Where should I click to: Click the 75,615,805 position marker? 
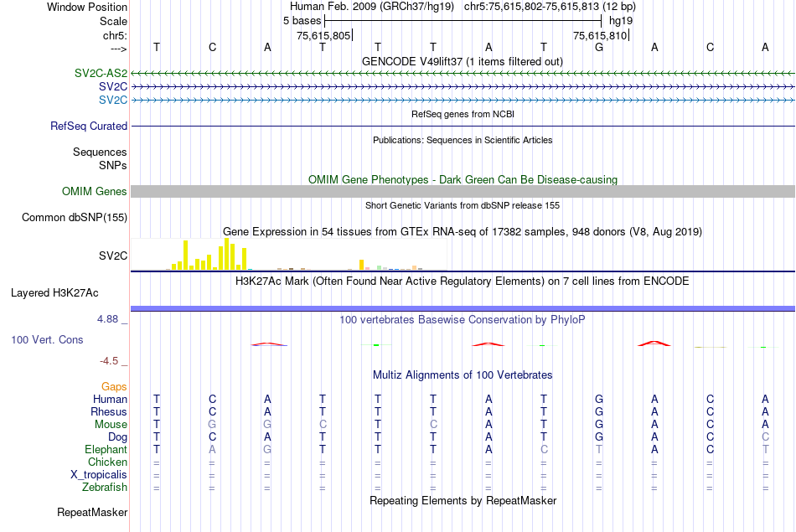tap(324, 35)
